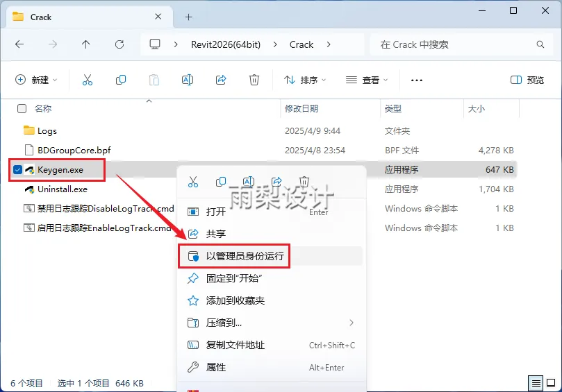Go up one folder level
The height and width of the screenshot is (392, 562).
tap(85, 44)
